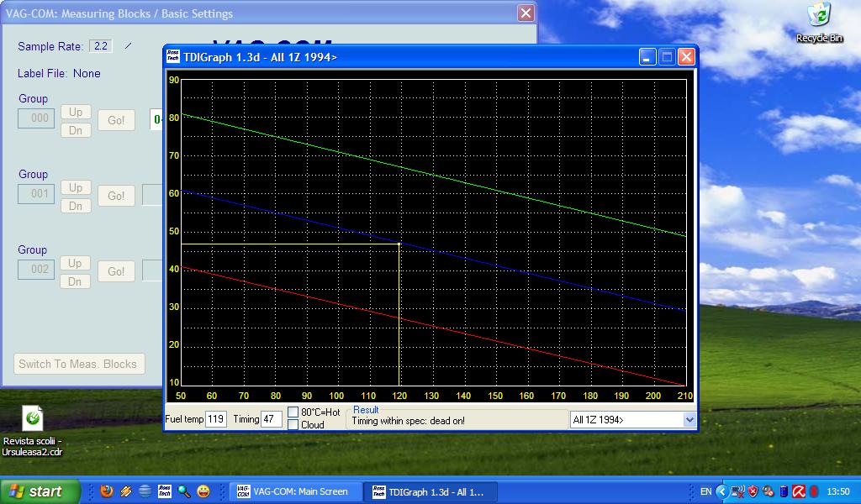
Task: Click the red Bluetooth tray icon
Action: click(814, 491)
